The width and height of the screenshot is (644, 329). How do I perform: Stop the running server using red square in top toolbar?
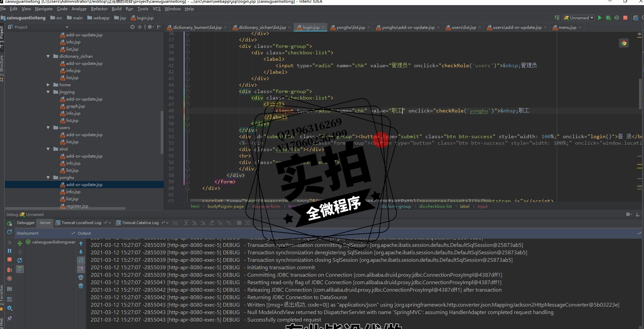(625, 18)
